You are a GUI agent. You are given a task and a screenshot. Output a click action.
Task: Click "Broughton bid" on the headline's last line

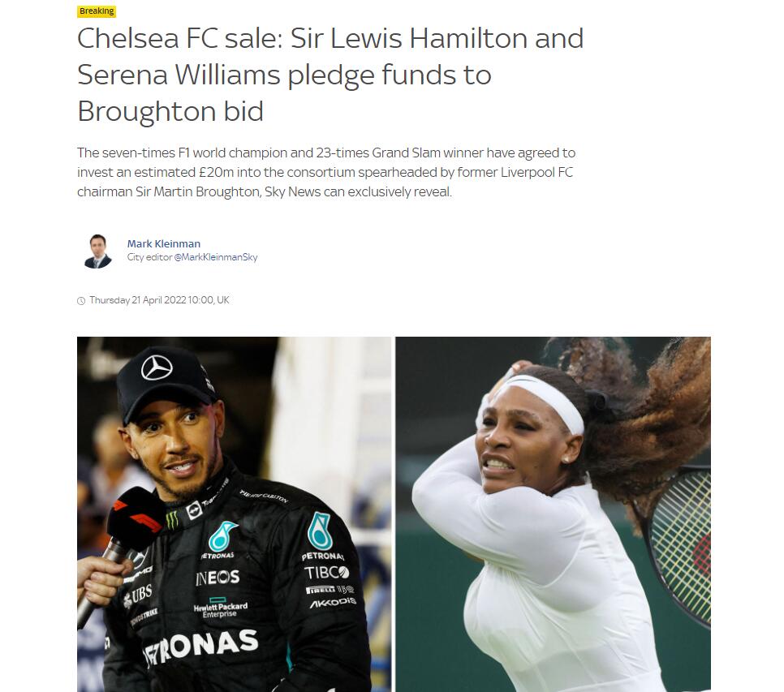170,111
